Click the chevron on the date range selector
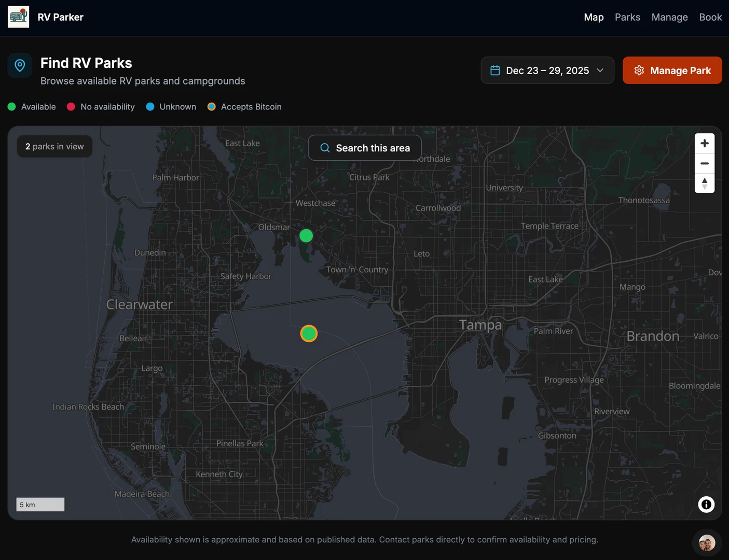 [600, 71]
